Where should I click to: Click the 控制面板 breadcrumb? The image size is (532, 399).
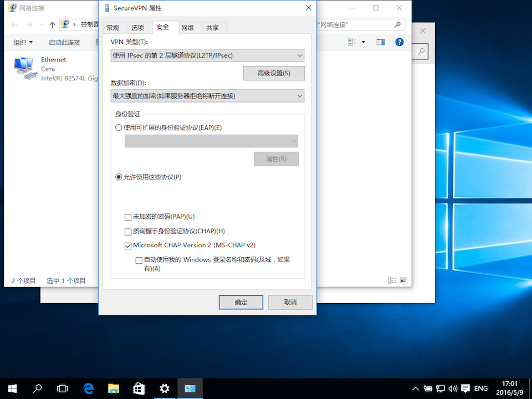click(x=90, y=24)
